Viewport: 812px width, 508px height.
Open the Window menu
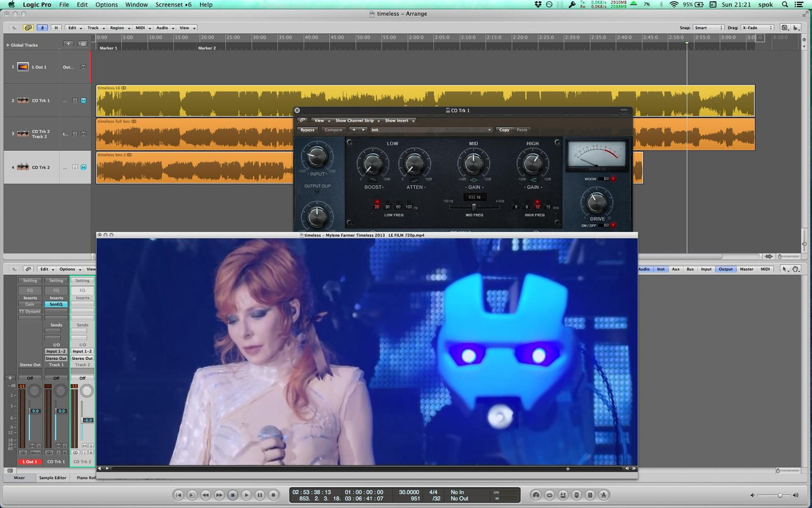click(x=136, y=4)
